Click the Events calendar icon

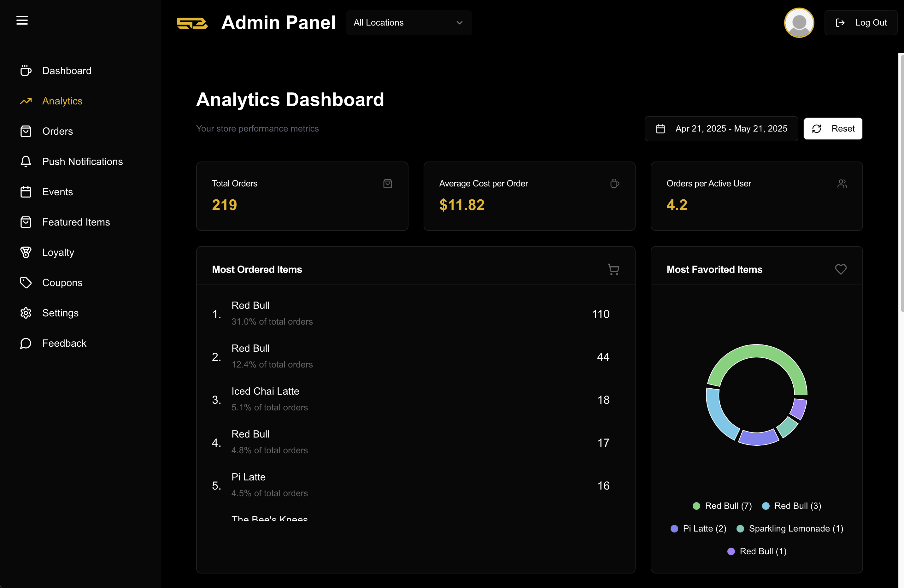coord(26,192)
